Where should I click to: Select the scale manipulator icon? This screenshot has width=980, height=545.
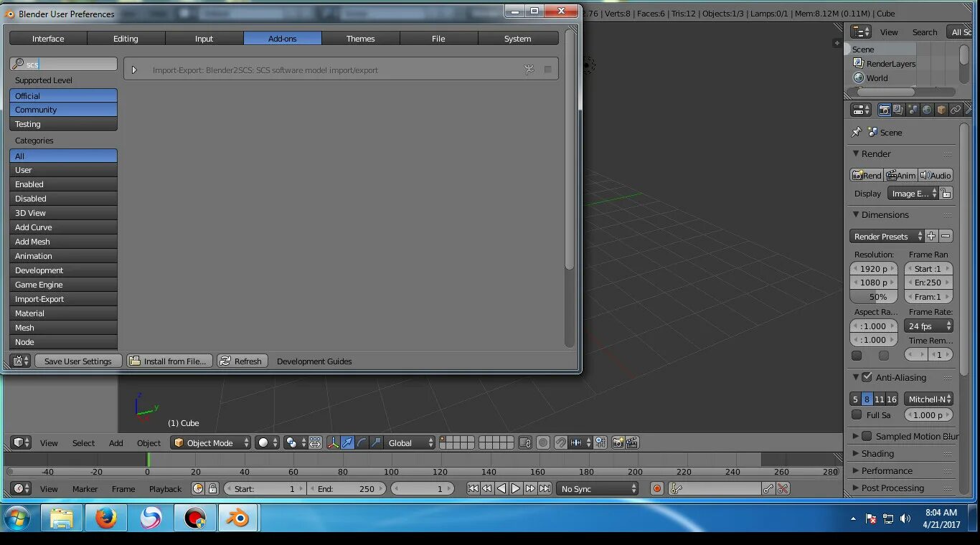pyautogui.click(x=376, y=443)
